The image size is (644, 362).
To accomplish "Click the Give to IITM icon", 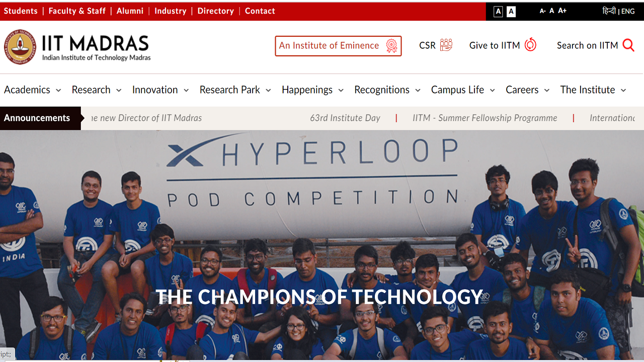I will (x=530, y=45).
